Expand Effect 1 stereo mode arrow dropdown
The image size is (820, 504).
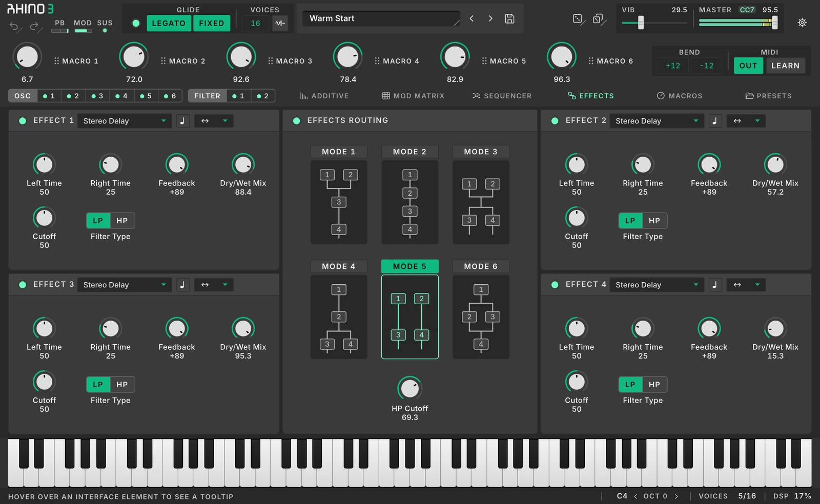pyautogui.click(x=225, y=121)
